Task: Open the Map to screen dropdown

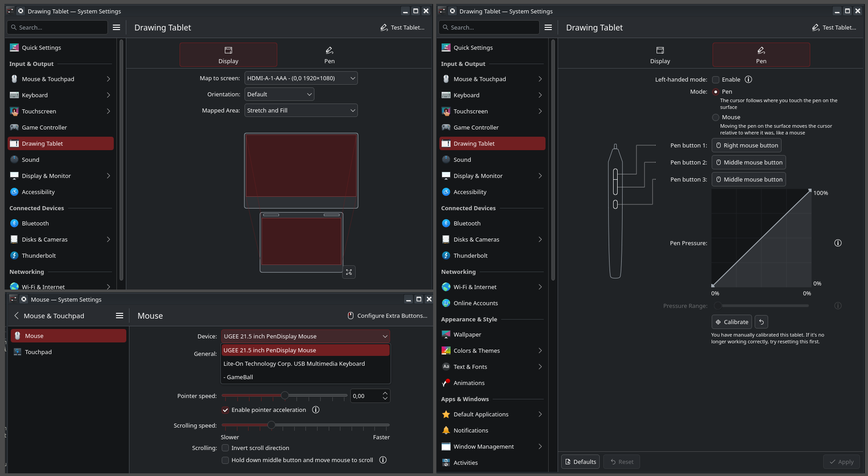Action: point(301,78)
